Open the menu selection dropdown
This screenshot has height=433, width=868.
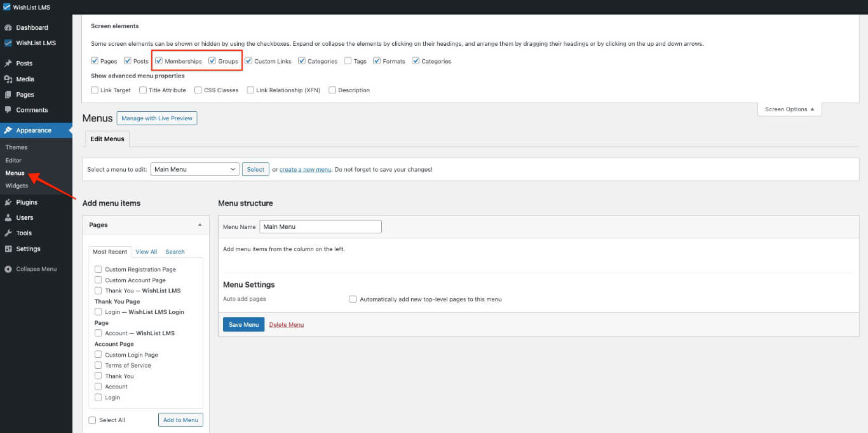pos(194,168)
